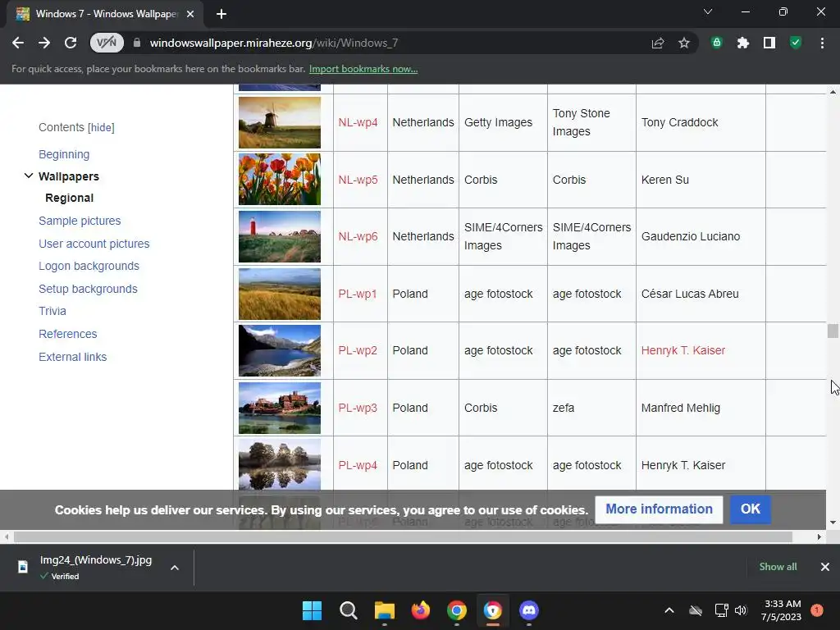Jump to References section
Viewport: 840px width, 630px height.
[x=67, y=334]
